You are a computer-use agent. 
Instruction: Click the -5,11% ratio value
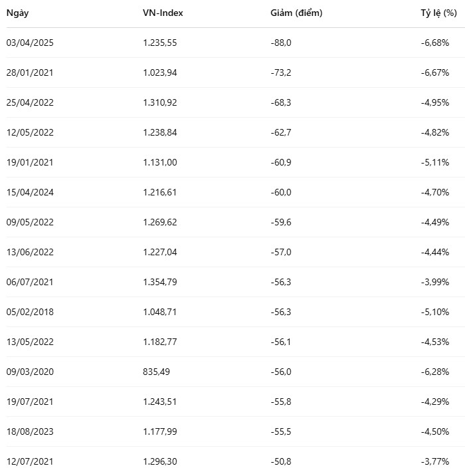436,162
